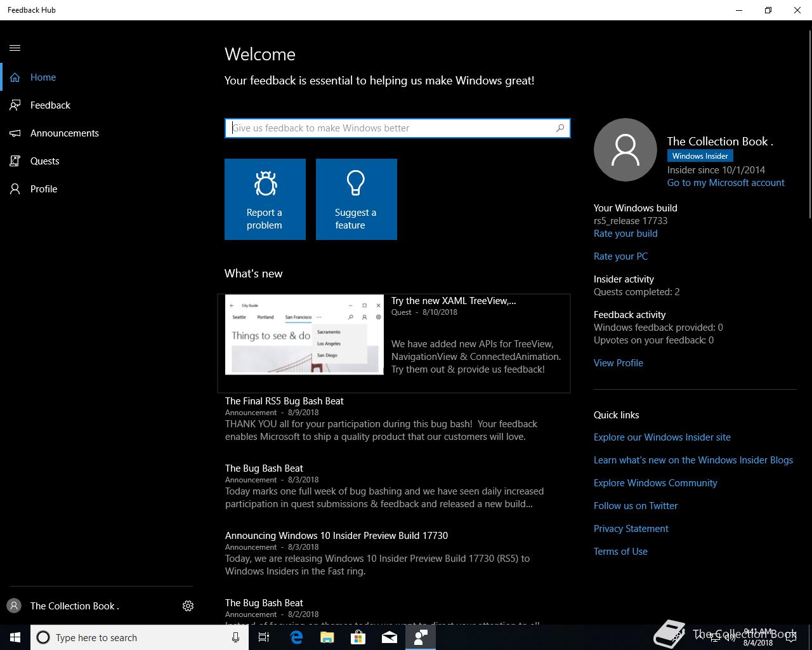
Task: Open Mail app from taskbar
Action: click(x=390, y=637)
